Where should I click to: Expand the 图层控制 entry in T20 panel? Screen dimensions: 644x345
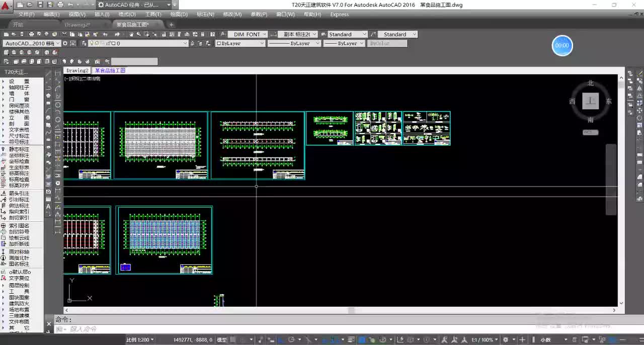19,285
